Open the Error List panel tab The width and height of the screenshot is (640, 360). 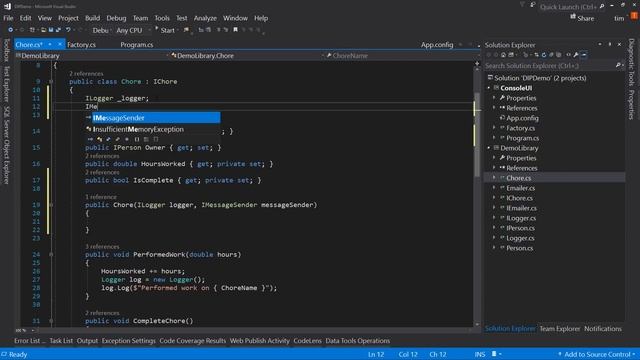pos(29,340)
